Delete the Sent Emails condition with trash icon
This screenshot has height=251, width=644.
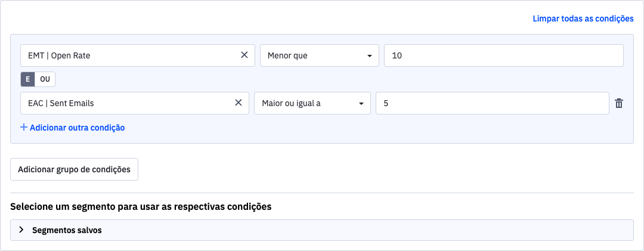(619, 104)
